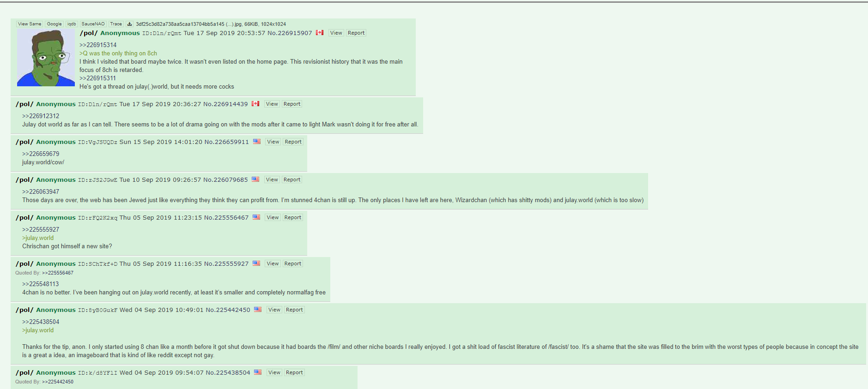Image resolution: width=868 pixels, height=389 pixels.
Task: Click the US flag icon on post 225438504
Action: [x=258, y=372]
